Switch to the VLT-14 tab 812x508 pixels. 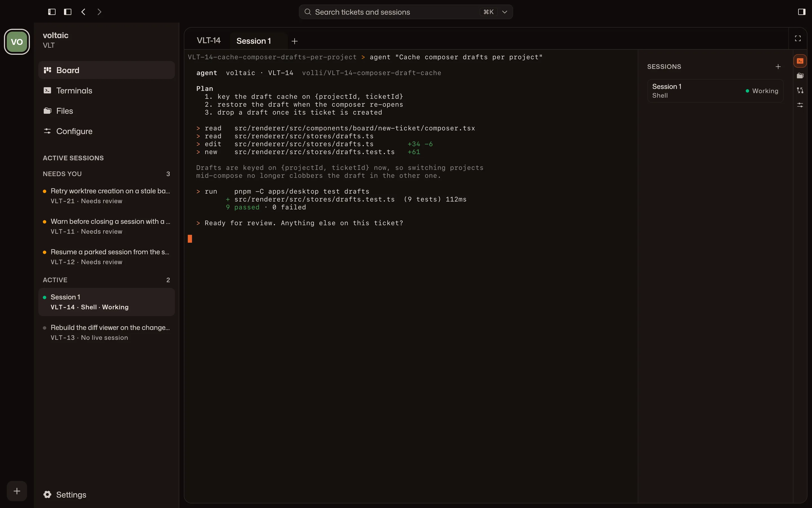pos(208,40)
